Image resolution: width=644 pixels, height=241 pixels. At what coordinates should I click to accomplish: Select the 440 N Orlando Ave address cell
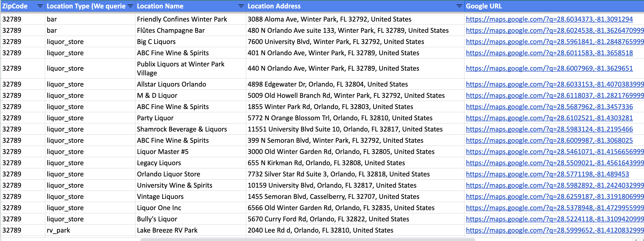pos(355,69)
